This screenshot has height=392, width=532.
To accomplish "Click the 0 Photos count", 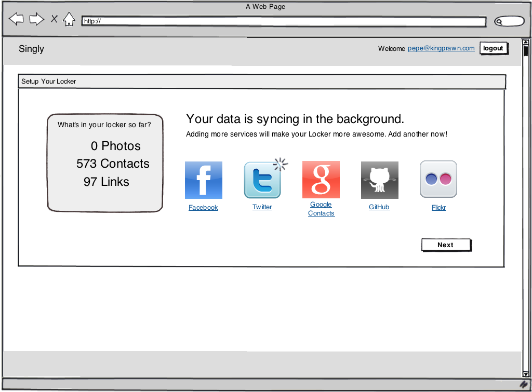I will click(116, 146).
